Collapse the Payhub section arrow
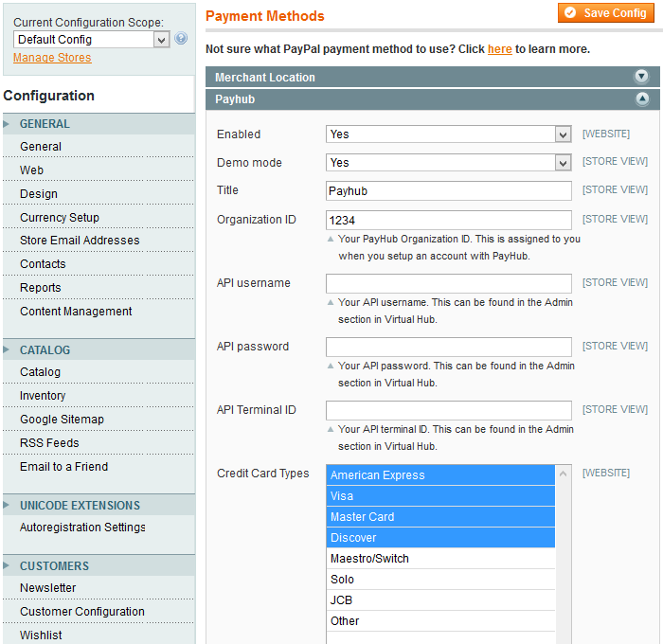Screen dimensions: 663x644 click(641, 98)
